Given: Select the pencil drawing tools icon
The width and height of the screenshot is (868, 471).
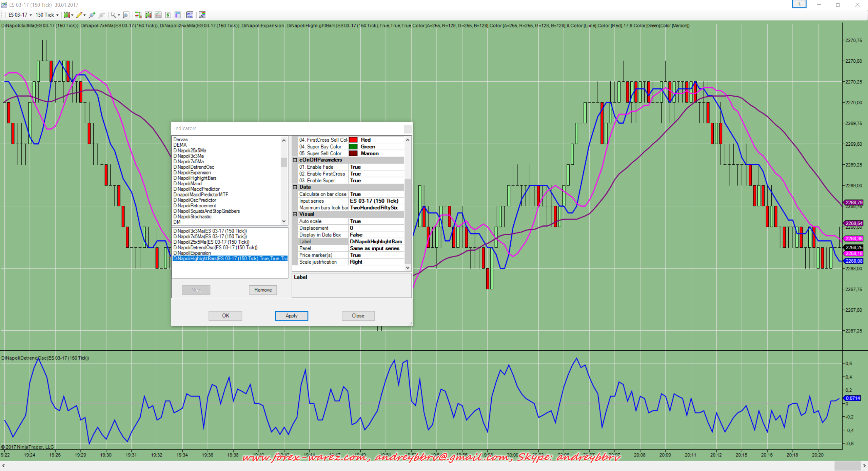Looking at the screenshot, I should [x=79, y=15].
